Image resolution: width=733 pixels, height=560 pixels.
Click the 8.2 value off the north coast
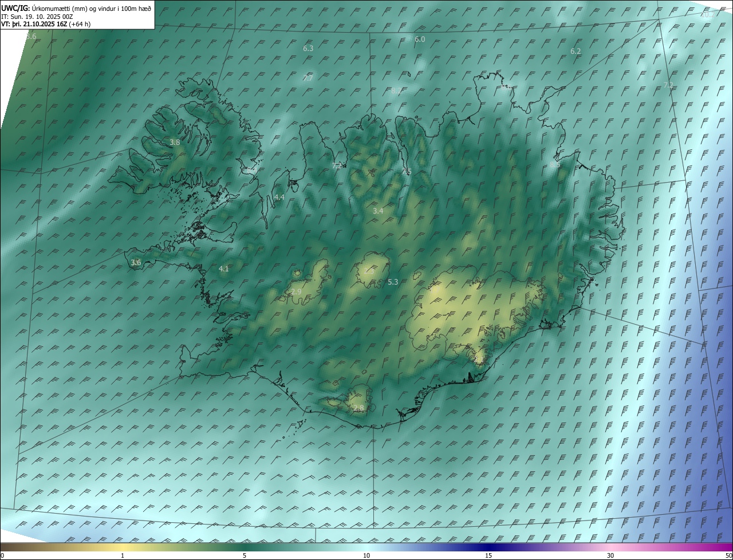pyautogui.click(x=396, y=91)
